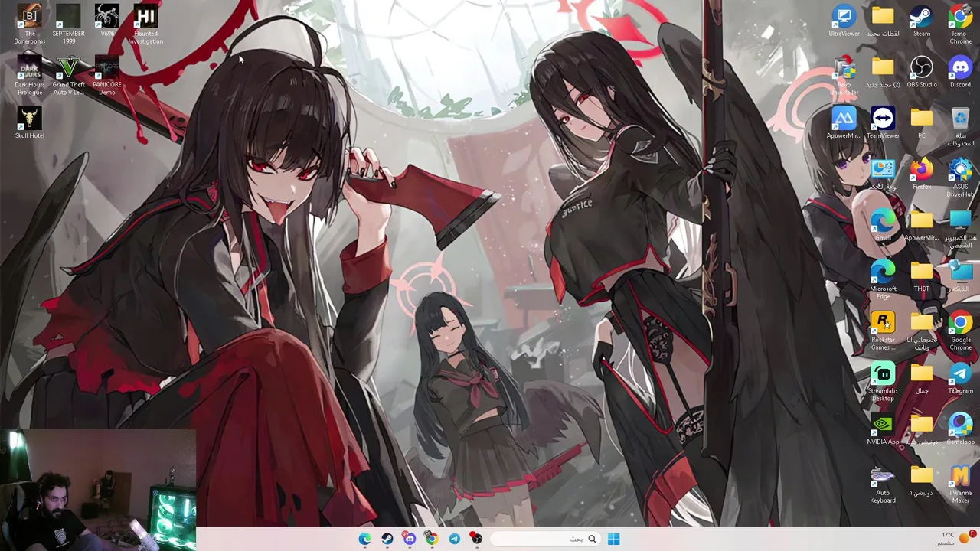Open SEPTEMBER 1999 game shortcut
This screenshot has width=980, height=551.
point(68,24)
